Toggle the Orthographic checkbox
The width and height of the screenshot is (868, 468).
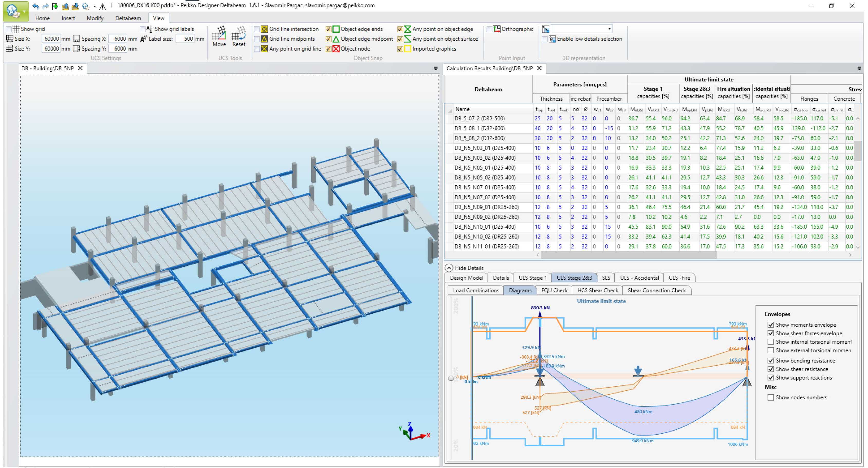coord(490,29)
